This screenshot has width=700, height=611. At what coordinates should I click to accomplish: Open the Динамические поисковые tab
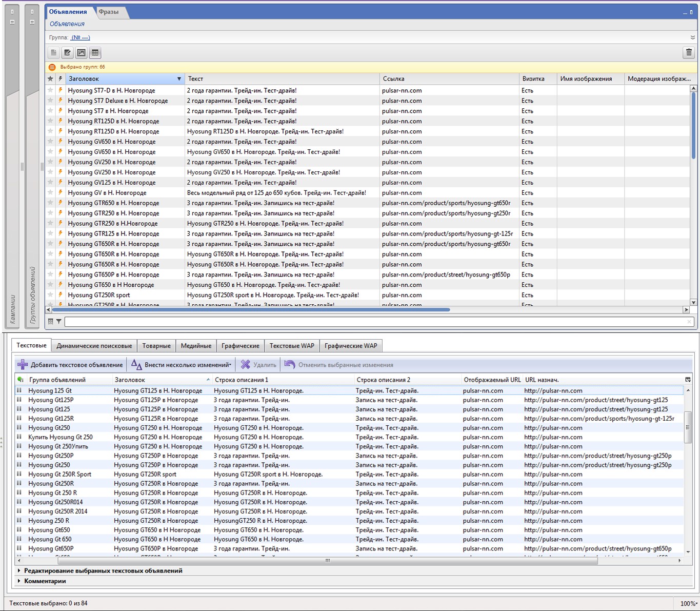(94, 346)
